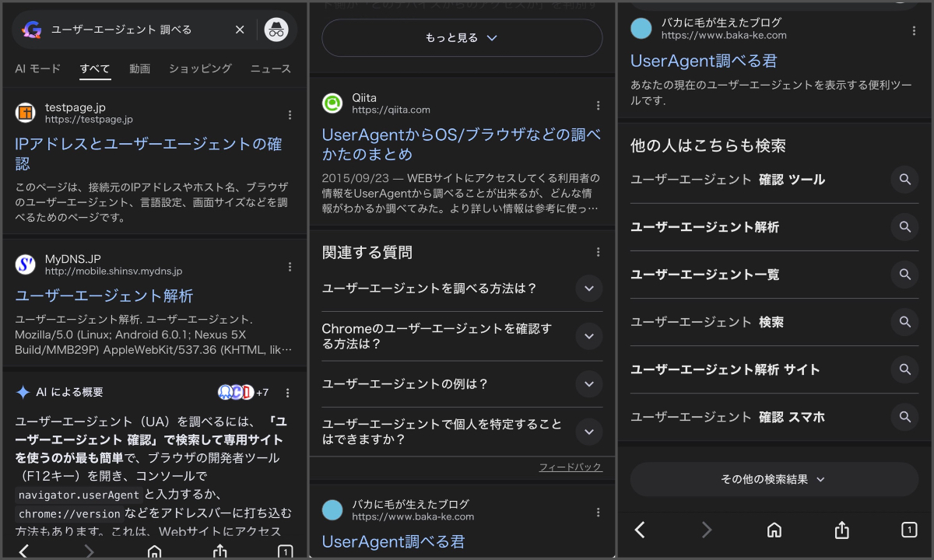
Task: Expand もっと見る to show more
Action: click(462, 37)
